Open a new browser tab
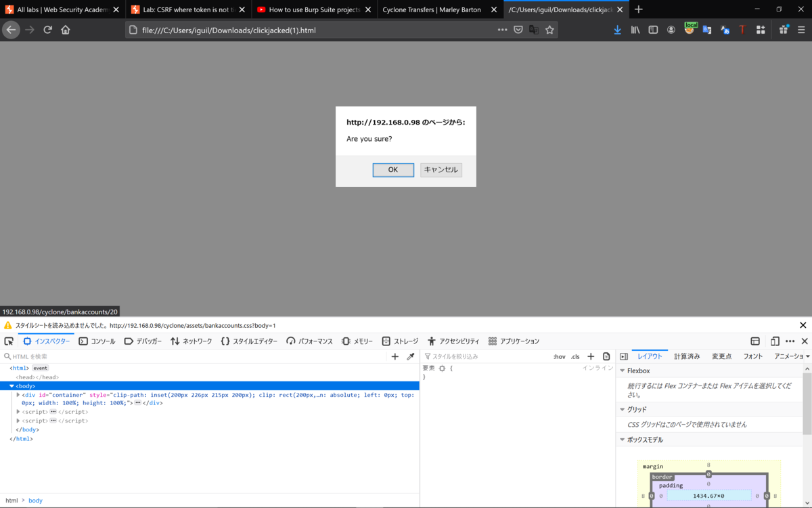The image size is (812, 508). 639,9
